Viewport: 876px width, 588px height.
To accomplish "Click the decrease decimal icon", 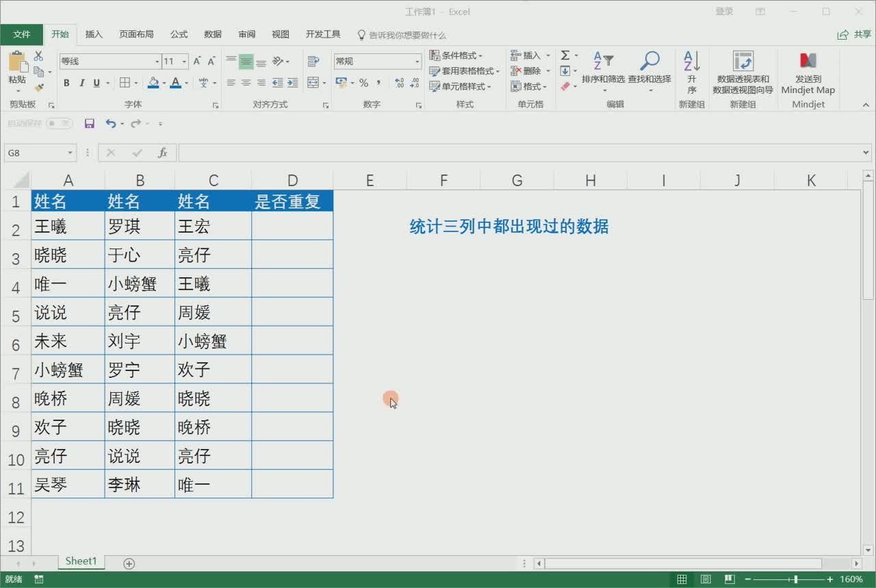I will (x=415, y=83).
